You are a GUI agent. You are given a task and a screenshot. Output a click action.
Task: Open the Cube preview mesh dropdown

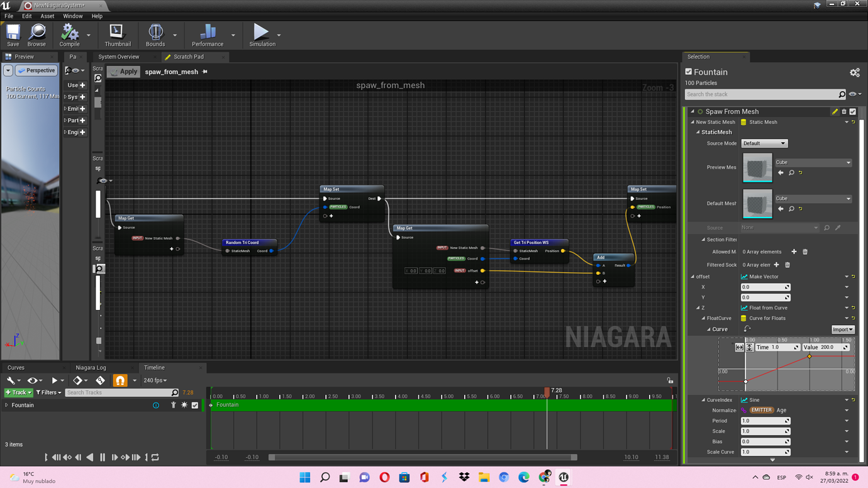click(813, 162)
